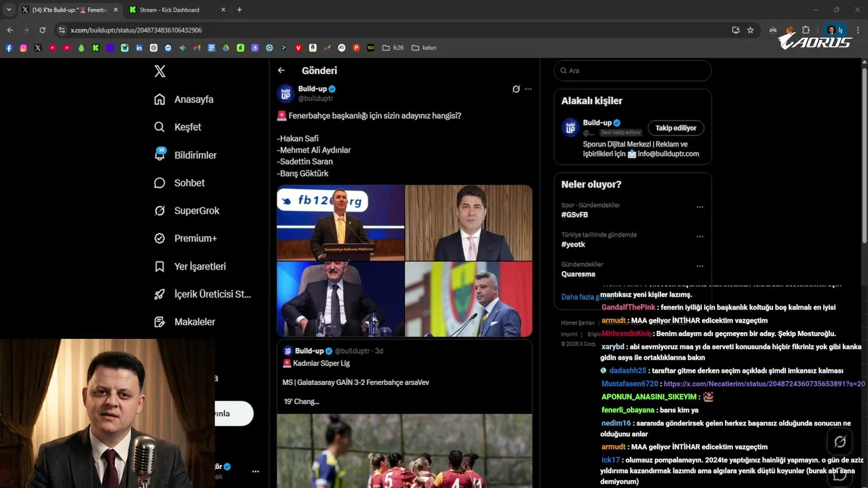
Task: Open account menu dots near the webcam
Action: pos(256,471)
